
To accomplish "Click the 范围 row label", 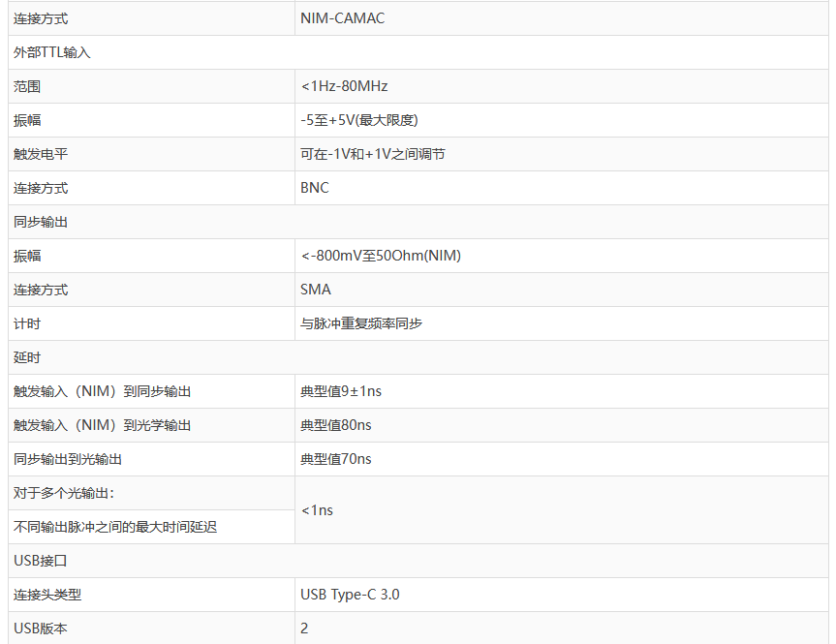I will click(27, 86).
